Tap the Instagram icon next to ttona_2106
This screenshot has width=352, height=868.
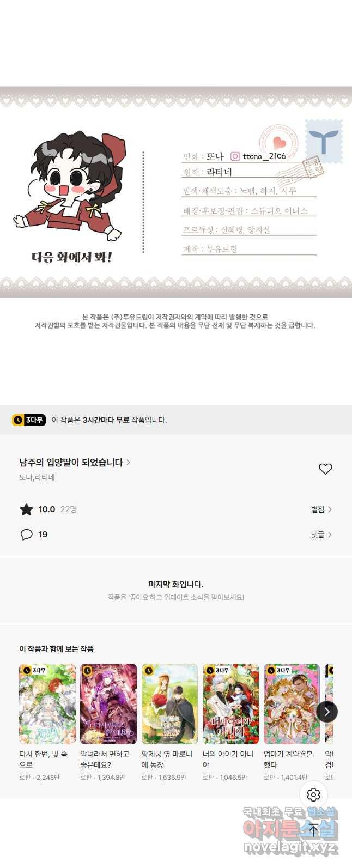235,156
